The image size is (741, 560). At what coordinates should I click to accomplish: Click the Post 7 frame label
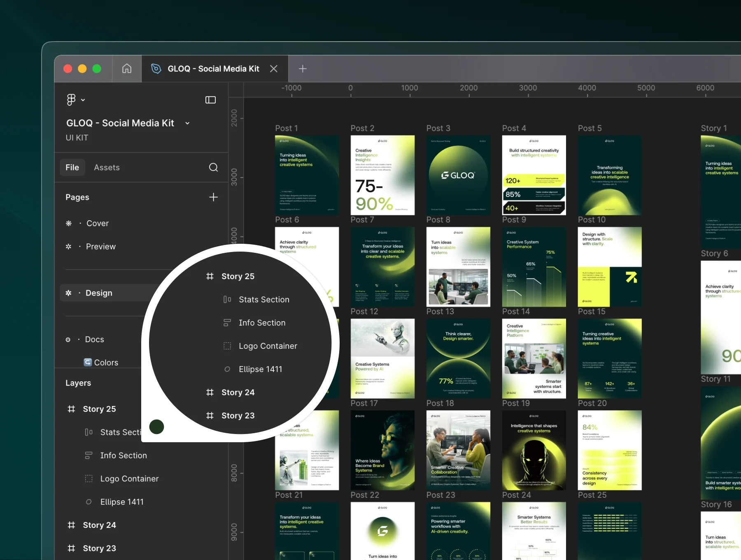[x=362, y=220]
